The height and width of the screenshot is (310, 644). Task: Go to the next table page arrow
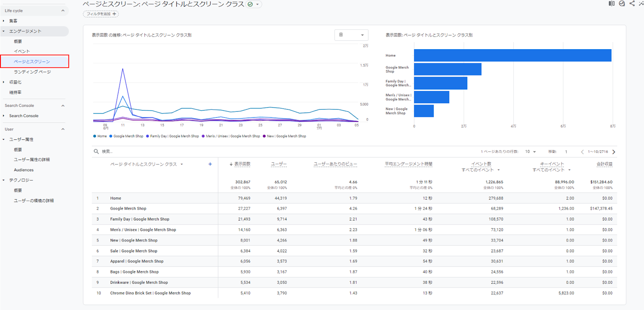tap(614, 152)
